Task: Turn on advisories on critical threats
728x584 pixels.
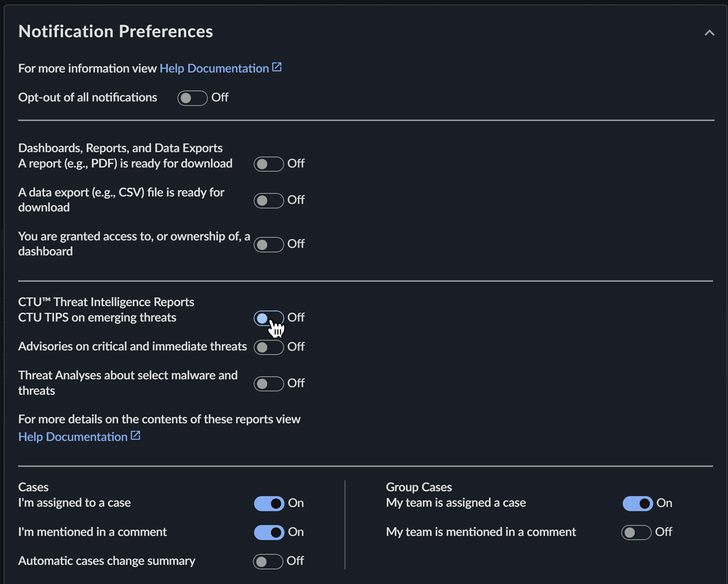Action: [269, 347]
